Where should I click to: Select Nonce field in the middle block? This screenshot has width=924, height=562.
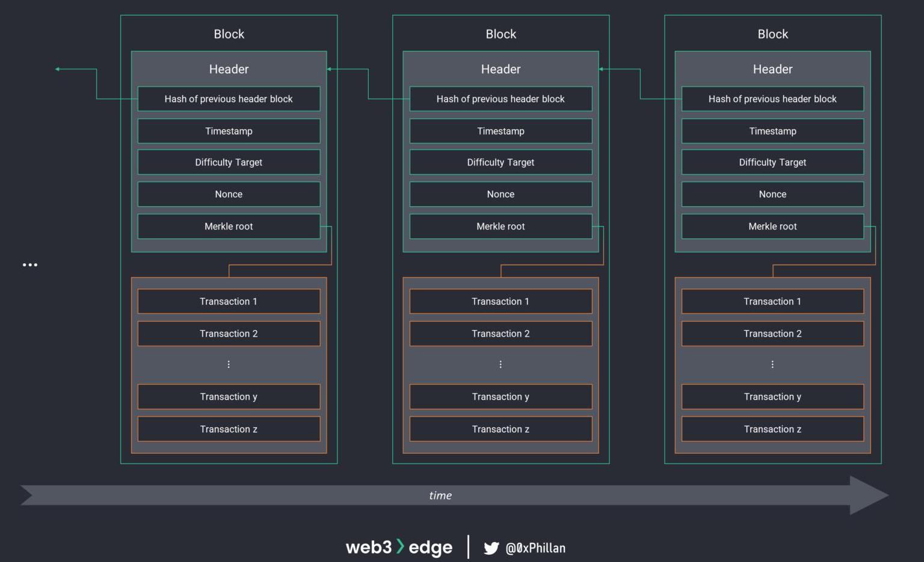(500, 194)
